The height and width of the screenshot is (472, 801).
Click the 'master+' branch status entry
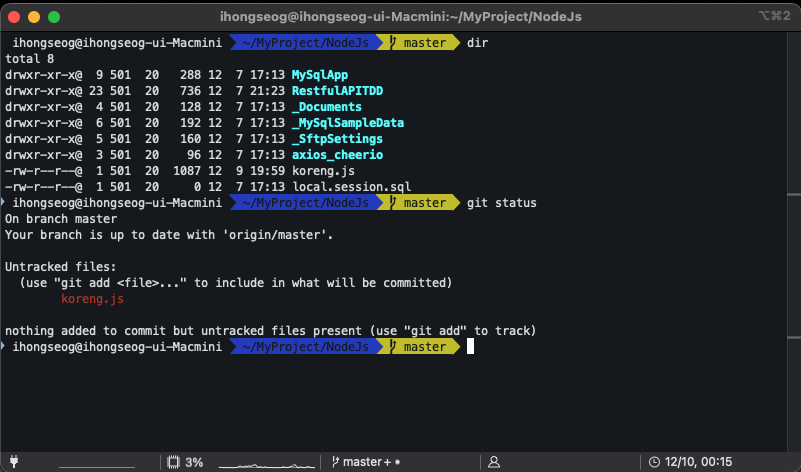[x=367, y=462]
